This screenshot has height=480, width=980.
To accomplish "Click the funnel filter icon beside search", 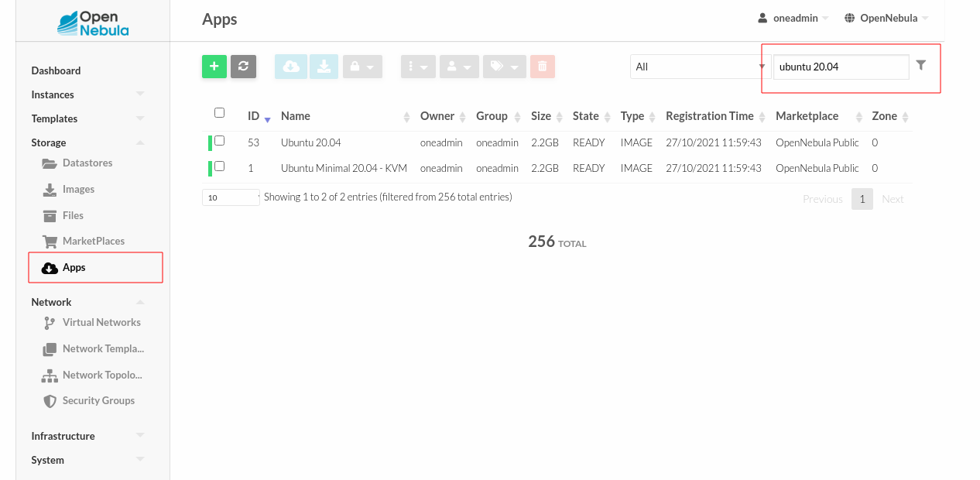I will (920, 66).
